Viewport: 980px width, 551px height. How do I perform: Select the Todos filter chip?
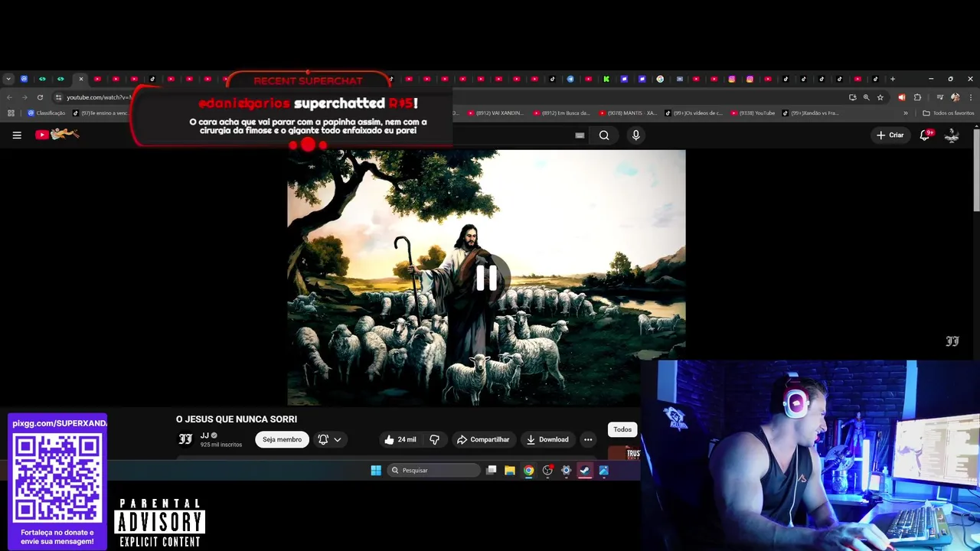tap(622, 429)
